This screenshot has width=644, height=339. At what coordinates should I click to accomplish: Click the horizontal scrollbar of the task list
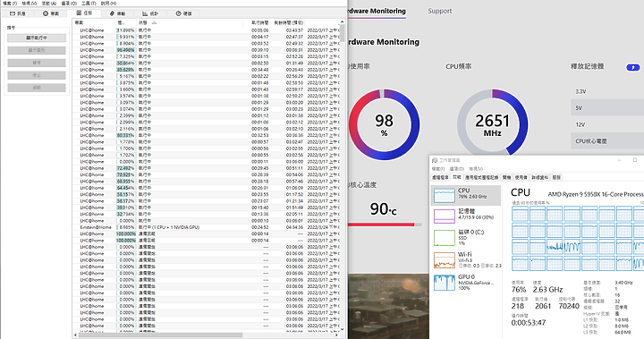160,335
